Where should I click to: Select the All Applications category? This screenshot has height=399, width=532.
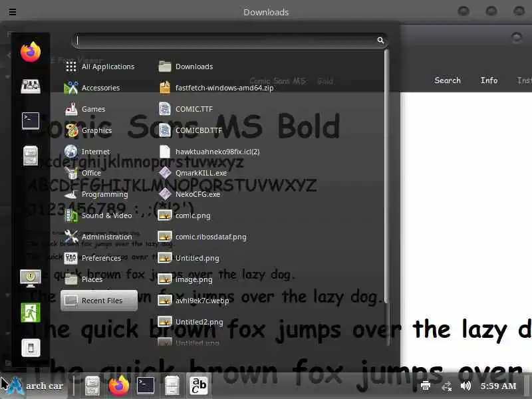(x=99, y=66)
